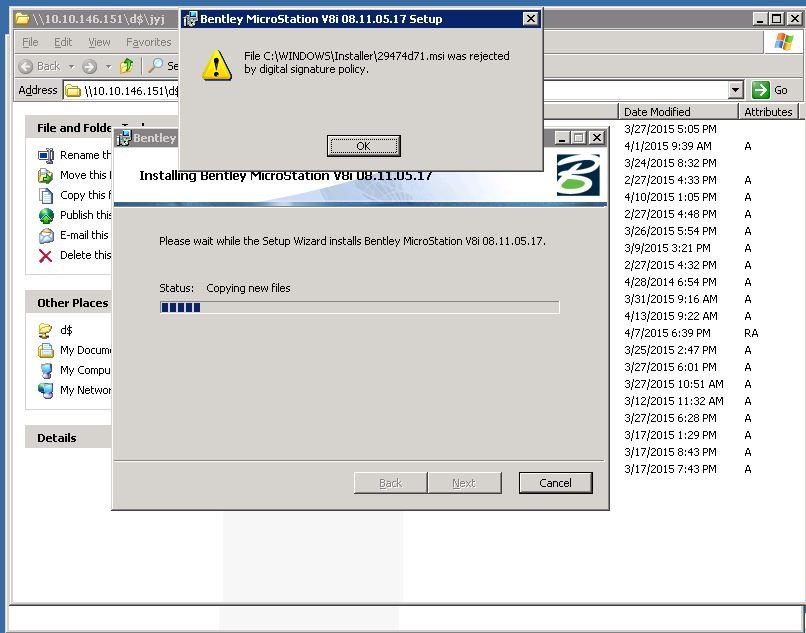Click the folder icon in Explorer title bar
The width and height of the screenshot is (806, 633).
click(x=22, y=19)
